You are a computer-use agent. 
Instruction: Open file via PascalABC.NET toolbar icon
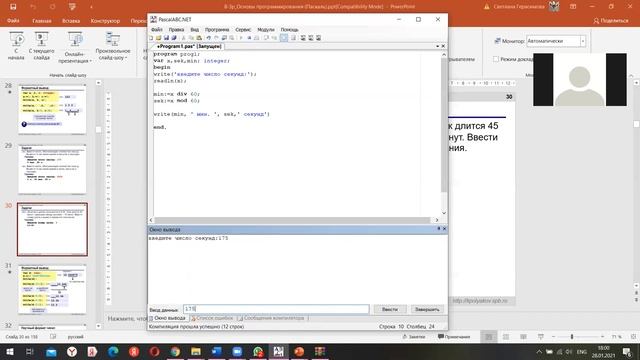158,38
